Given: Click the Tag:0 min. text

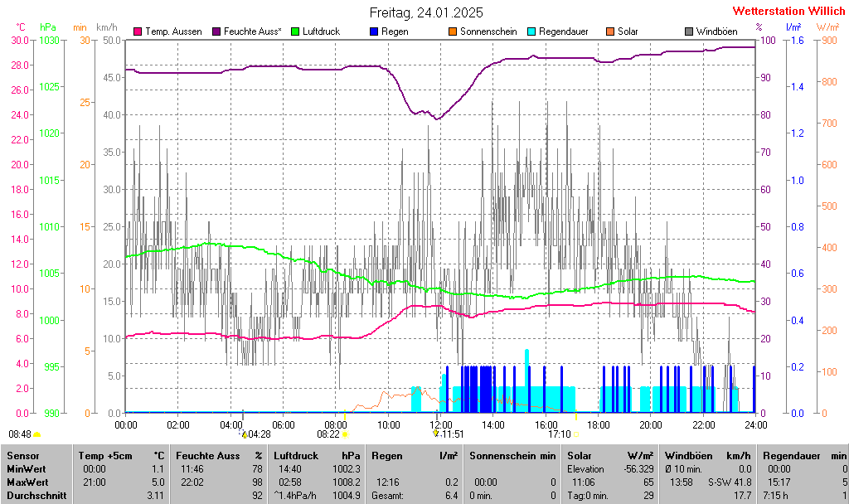Looking at the screenshot, I should coord(588,496).
